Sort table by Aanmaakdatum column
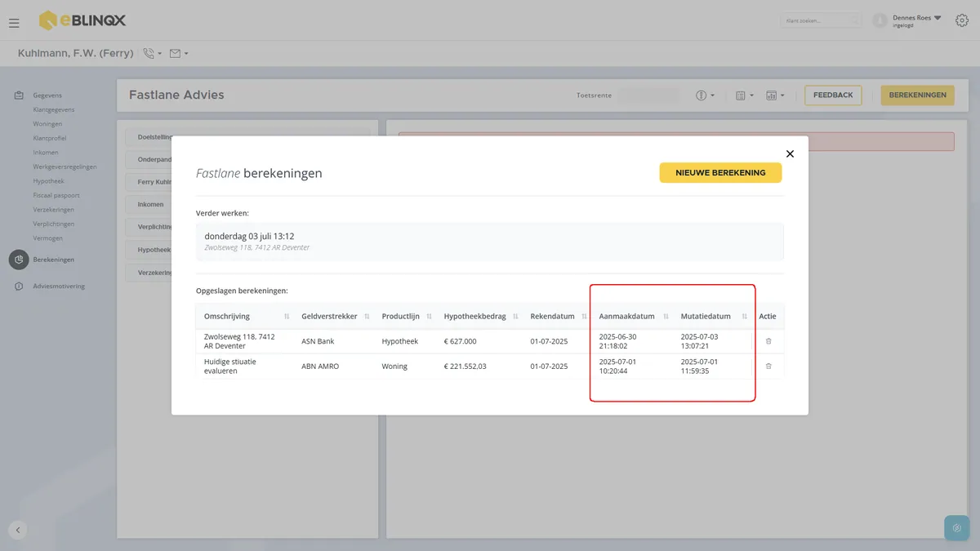 [666, 317]
